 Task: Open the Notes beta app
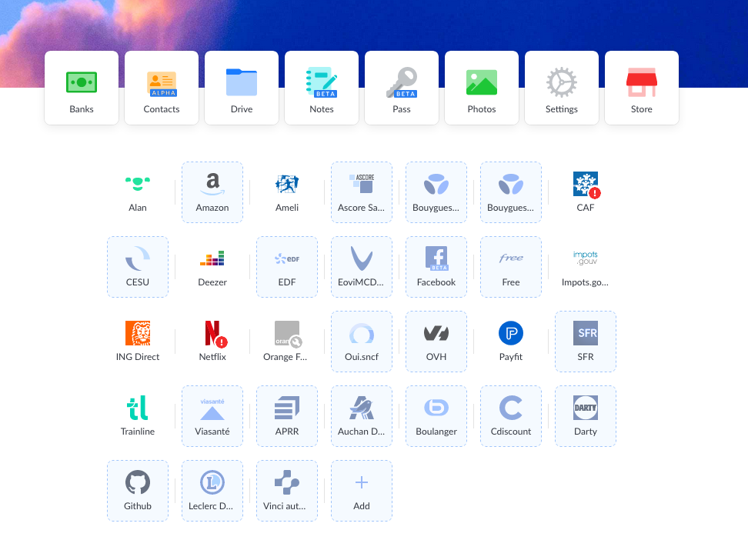coord(322,88)
